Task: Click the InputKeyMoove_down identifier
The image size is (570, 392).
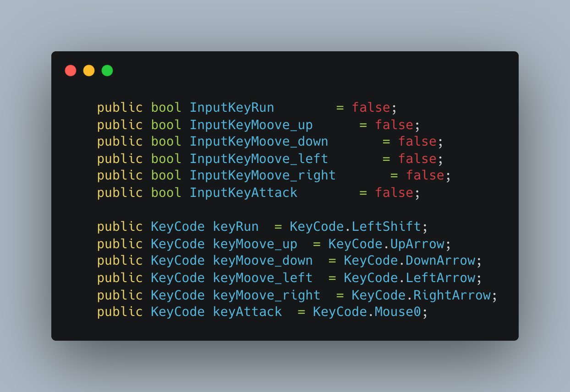Action: pos(259,142)
